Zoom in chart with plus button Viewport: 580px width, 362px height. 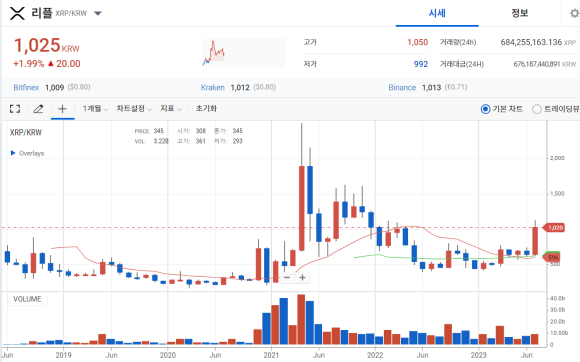[302, 277]
